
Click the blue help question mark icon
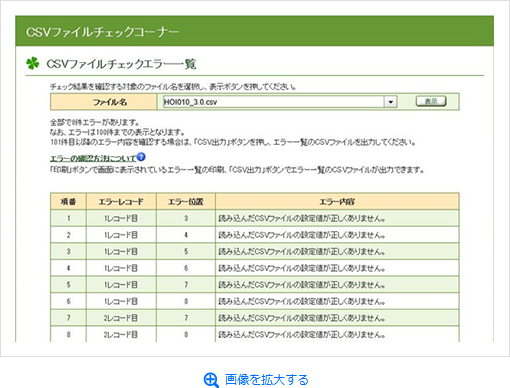tap(141, 157)
